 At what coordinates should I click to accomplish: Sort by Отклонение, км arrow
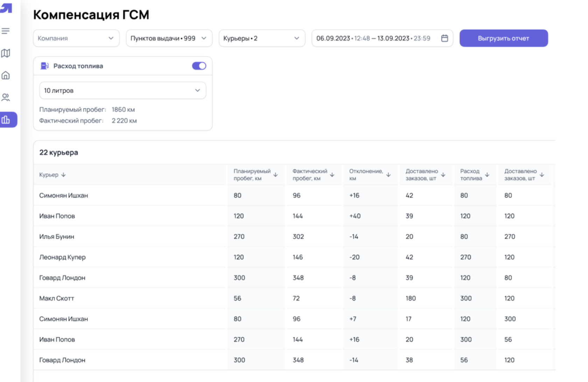point(388,175)
